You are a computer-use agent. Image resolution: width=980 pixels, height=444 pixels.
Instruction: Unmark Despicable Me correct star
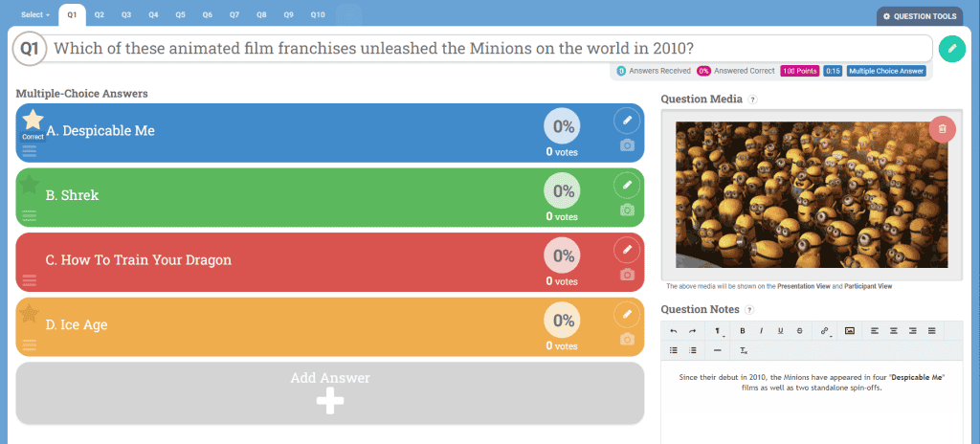(33, 120)
